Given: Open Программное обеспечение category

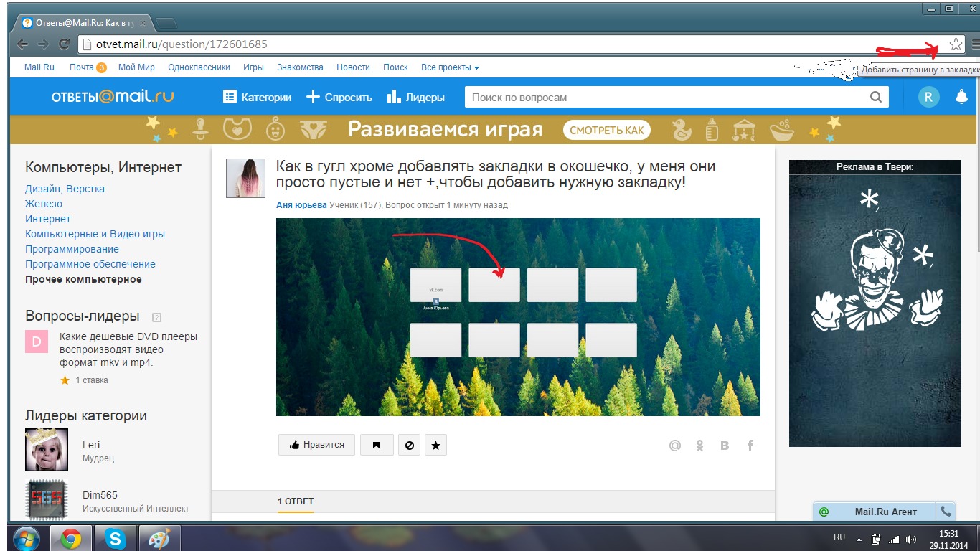Looking at the screenshot, I should click(x=90, y=264).
